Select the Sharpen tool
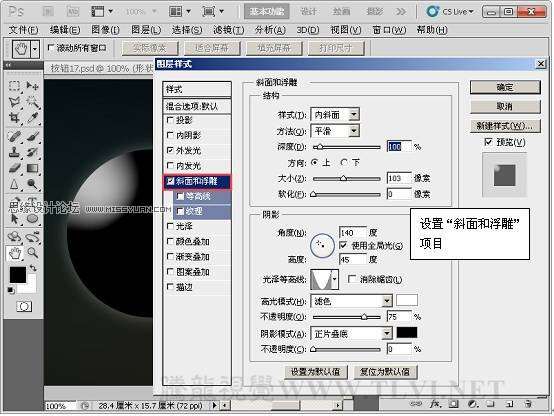 click(14, 184)
